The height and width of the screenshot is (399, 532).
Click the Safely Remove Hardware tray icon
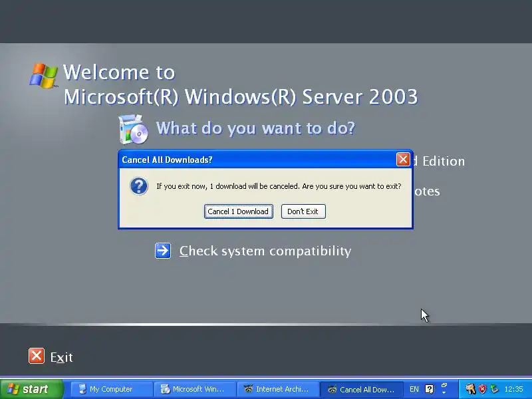[494, 389]
